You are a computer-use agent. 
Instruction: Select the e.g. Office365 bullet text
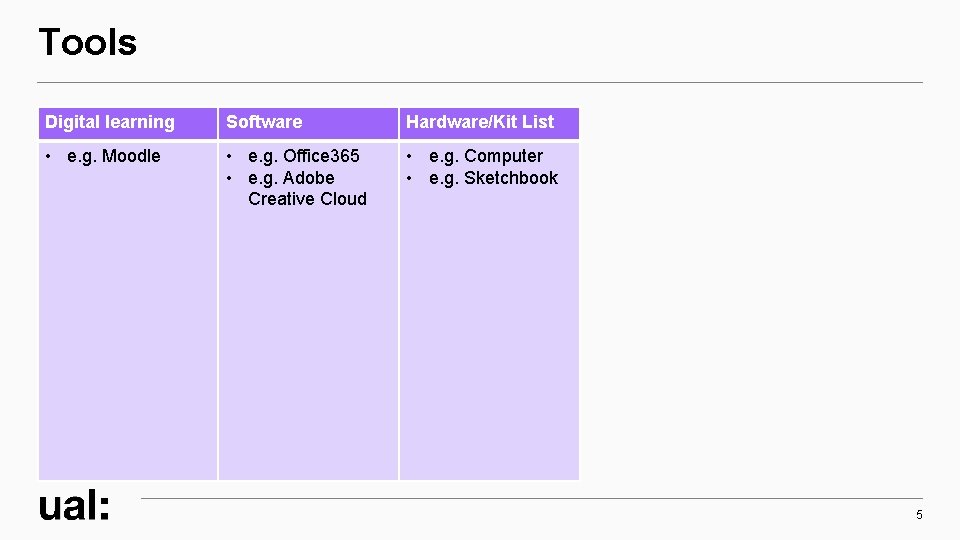click(304, 156)
